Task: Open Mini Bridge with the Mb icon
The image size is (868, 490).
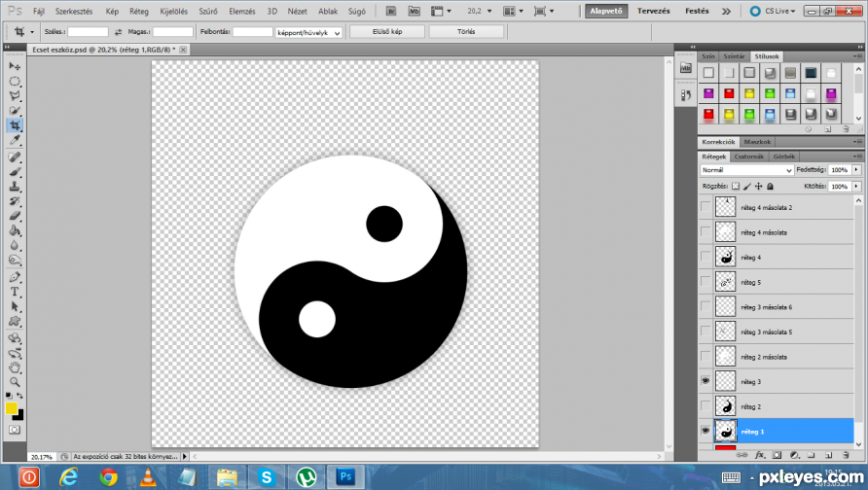Action: coord(415,11)
